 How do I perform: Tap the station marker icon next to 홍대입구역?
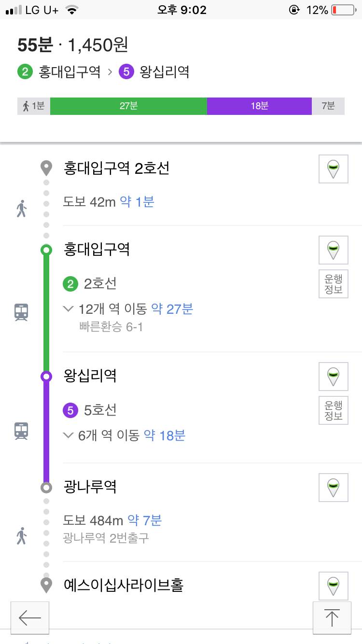point(334,250)
